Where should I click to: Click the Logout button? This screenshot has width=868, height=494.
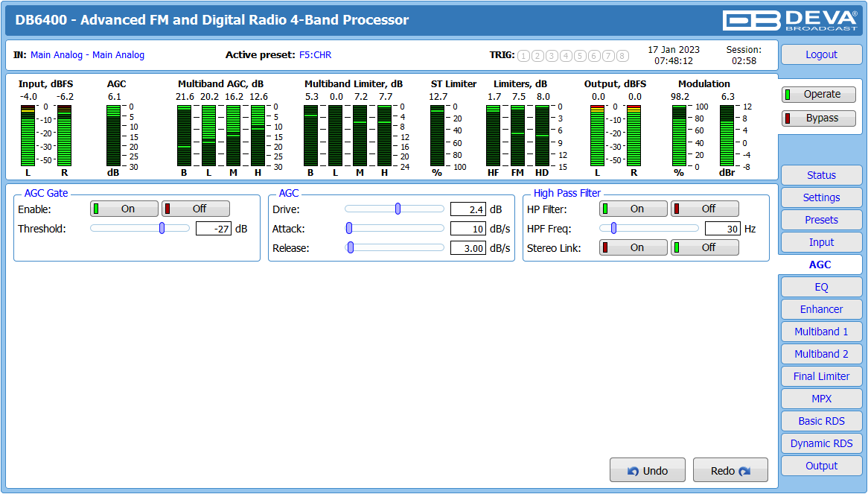pyautogui.click(x=822, y=54)
